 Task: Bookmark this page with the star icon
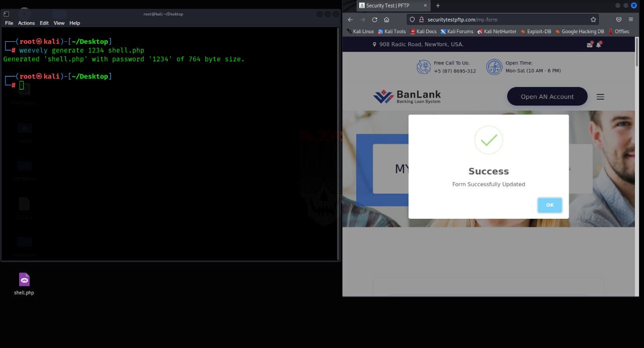pos(593,20)
